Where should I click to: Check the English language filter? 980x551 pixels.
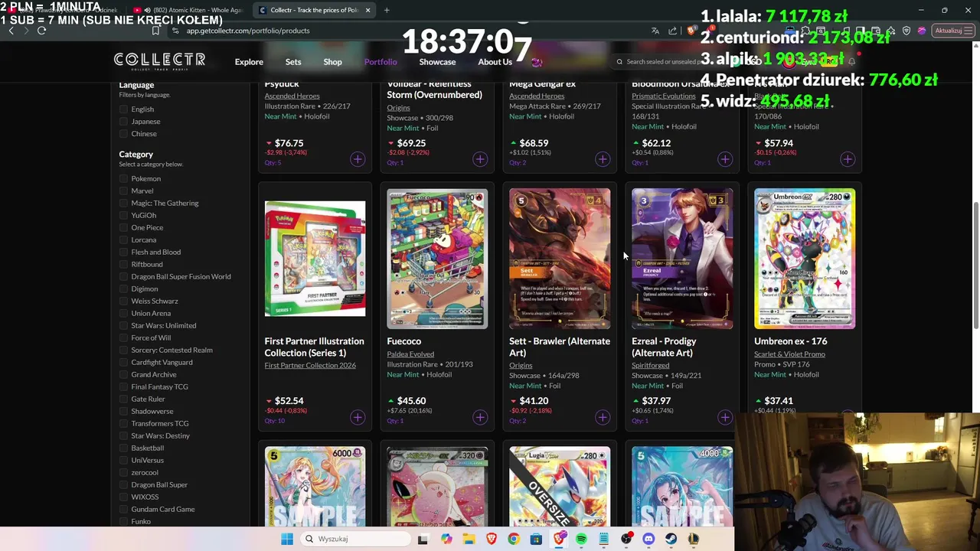tap(123, 109)
